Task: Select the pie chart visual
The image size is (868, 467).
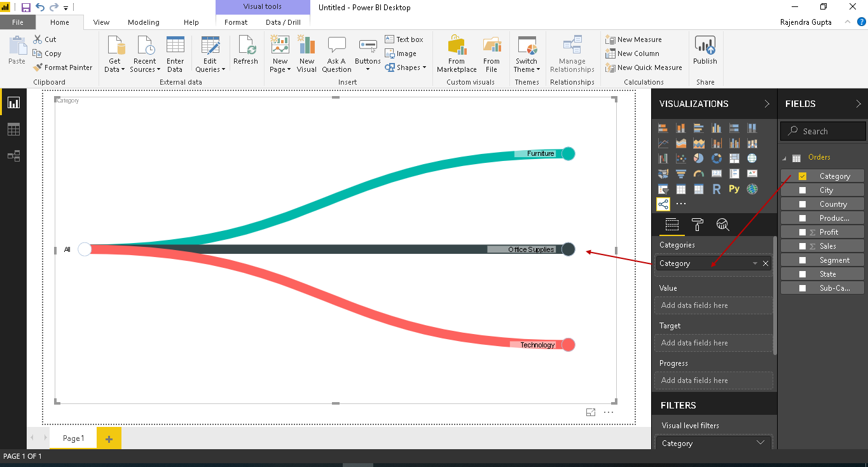Action: point(699,158)
